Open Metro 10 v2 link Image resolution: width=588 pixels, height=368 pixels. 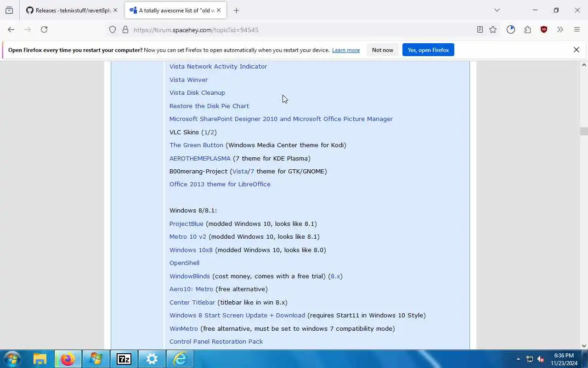click(x=188, y=236)
